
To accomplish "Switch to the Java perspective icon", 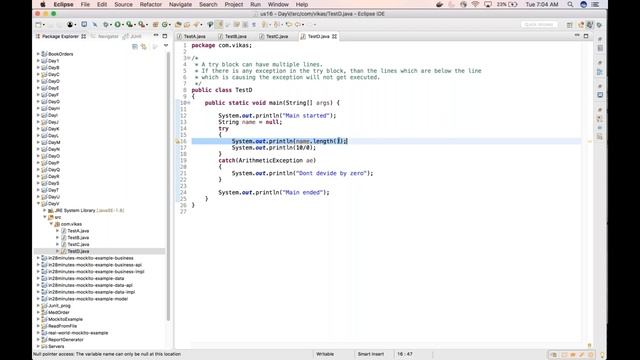I will click(590, 25).
